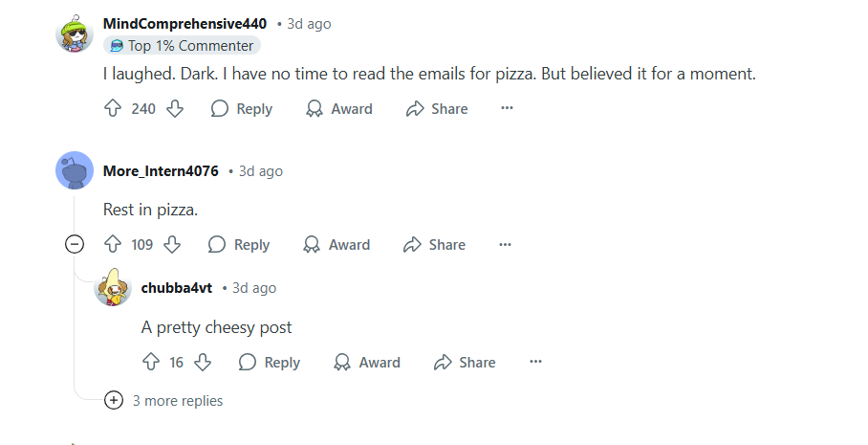
Task: Open more options on MindComprehensive440's comment
Action: point(507,109)
